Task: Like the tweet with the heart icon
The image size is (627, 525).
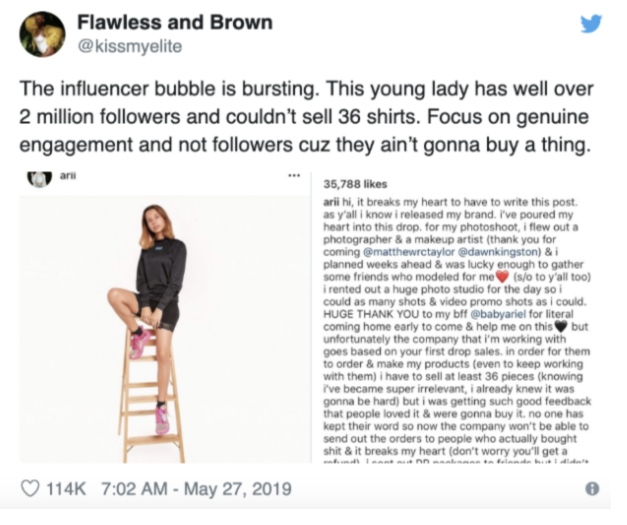Action: [x=30, y=489]
